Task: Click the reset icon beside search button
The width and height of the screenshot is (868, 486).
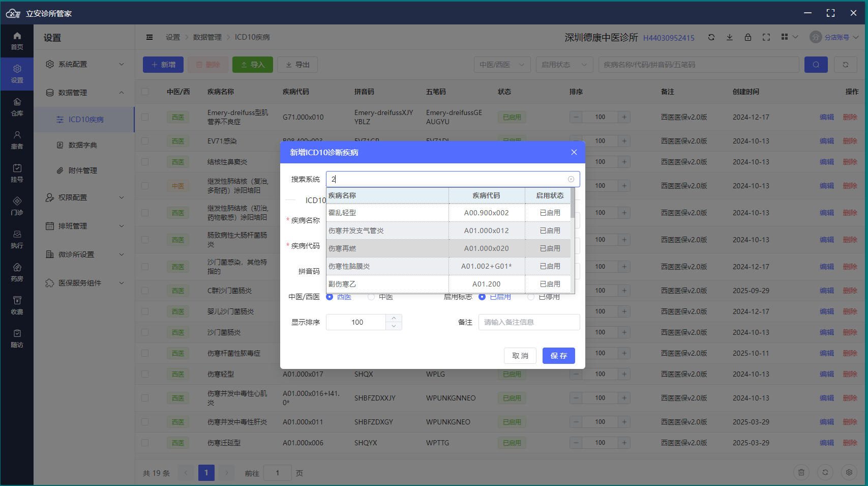Action: tap(846, 65)
